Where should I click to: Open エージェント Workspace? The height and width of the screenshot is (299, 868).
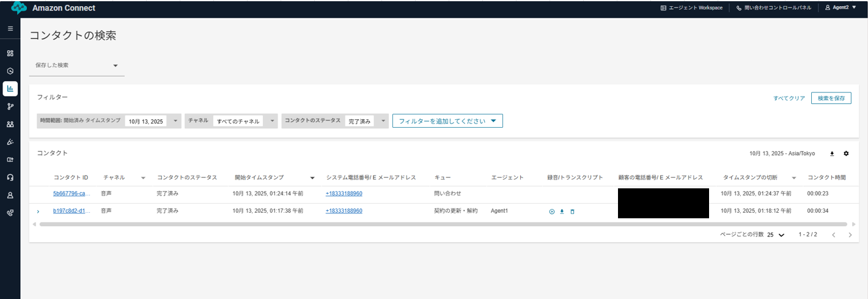(x=691, y=8)
